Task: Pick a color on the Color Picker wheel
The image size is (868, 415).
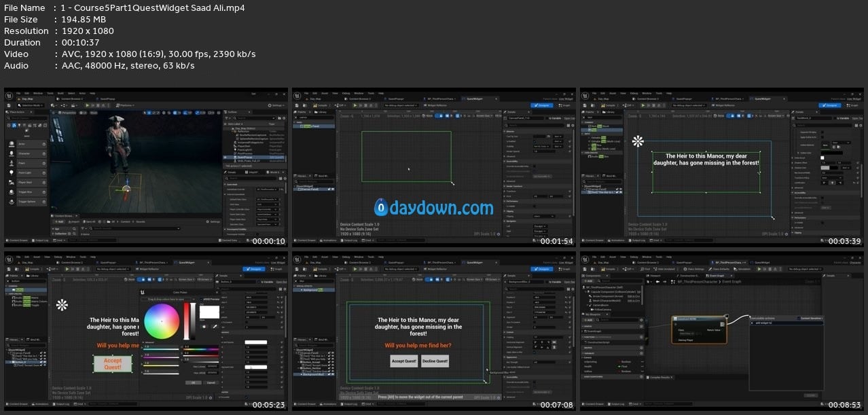Action: 162,322
